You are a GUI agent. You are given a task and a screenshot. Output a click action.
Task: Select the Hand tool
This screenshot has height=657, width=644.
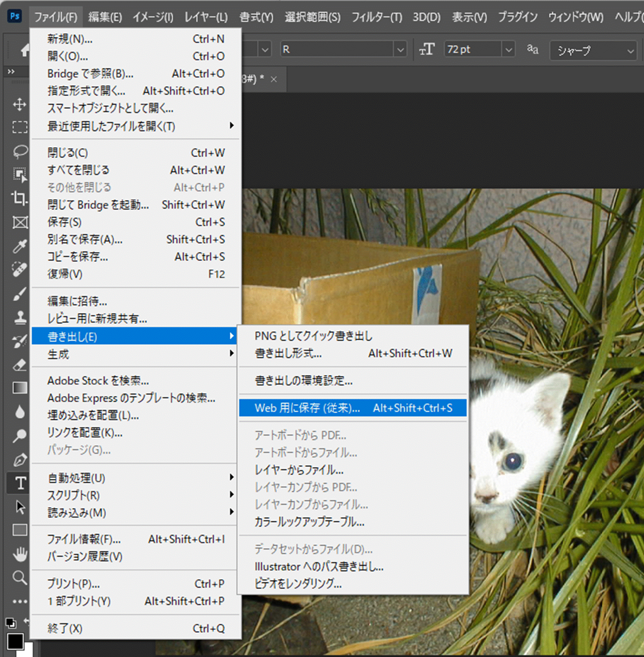tap(20, 554)
